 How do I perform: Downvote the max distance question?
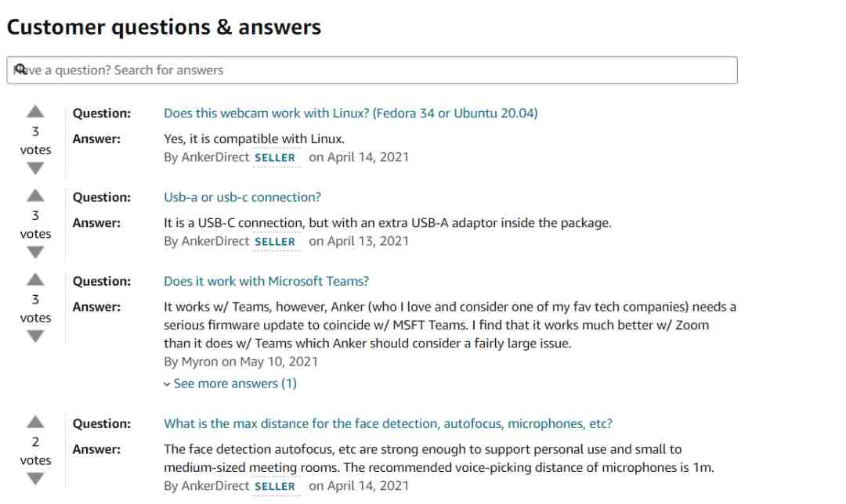[35, 479]
